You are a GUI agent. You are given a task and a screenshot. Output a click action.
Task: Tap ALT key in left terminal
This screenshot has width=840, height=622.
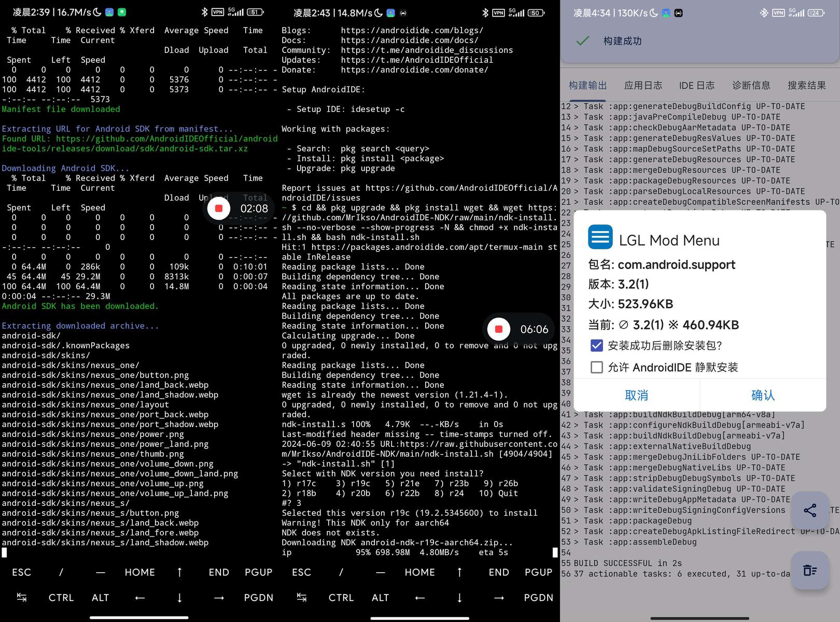(x=101, y=598)
